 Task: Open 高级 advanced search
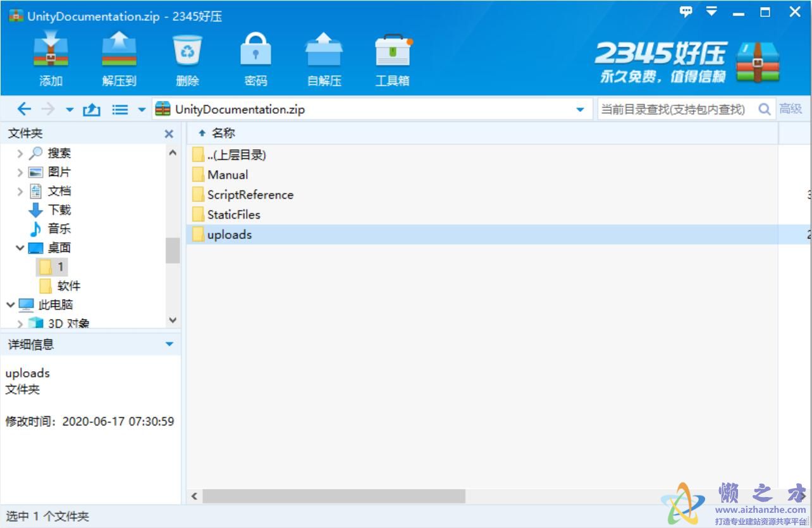(x=790, y=109)
